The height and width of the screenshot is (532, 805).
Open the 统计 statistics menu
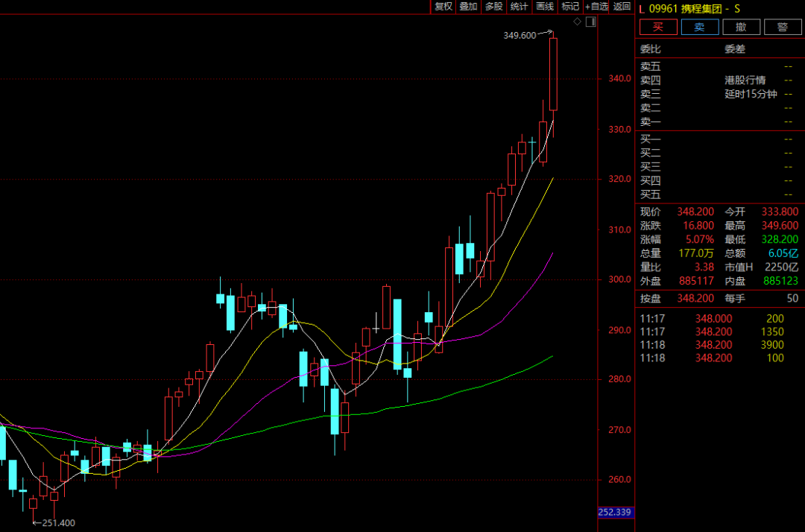click(519, 7)
